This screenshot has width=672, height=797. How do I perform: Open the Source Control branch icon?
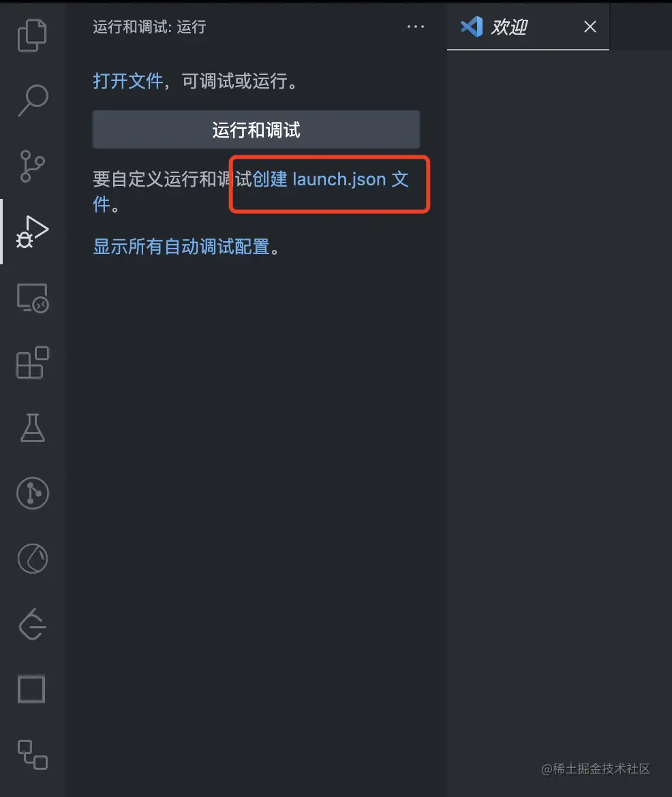(33, 166)
